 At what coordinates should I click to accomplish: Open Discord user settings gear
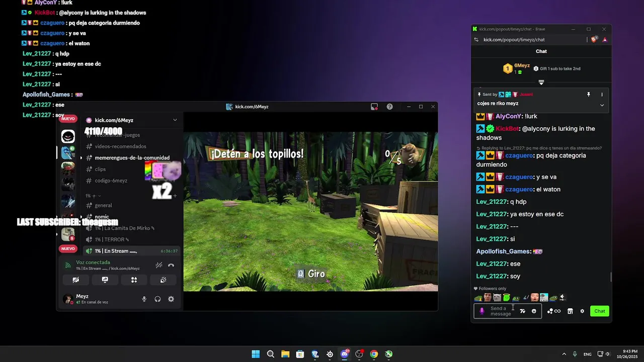pos(171,299)
